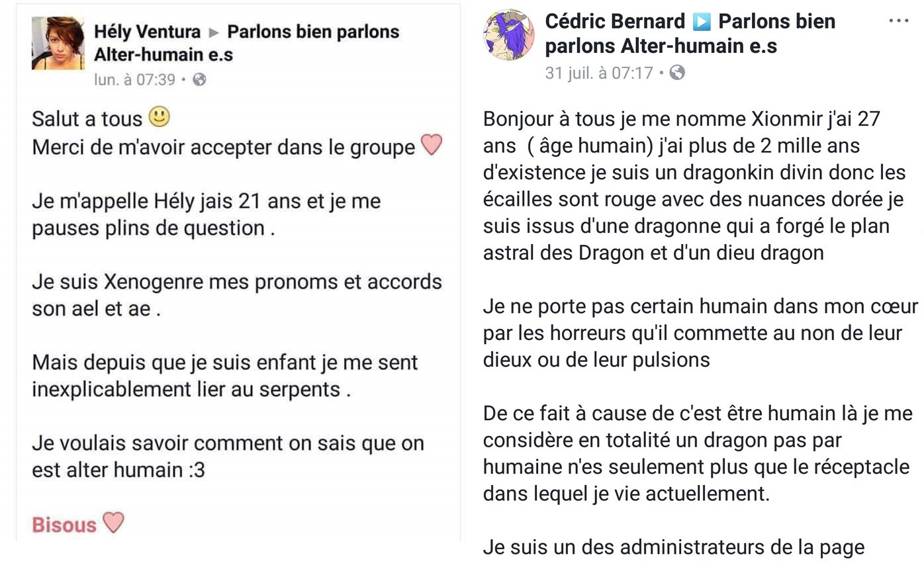Screen dimensions: 924x569
Task: Open the '31 juil. à 07:17' timestamp
Action: pos(599,72)
